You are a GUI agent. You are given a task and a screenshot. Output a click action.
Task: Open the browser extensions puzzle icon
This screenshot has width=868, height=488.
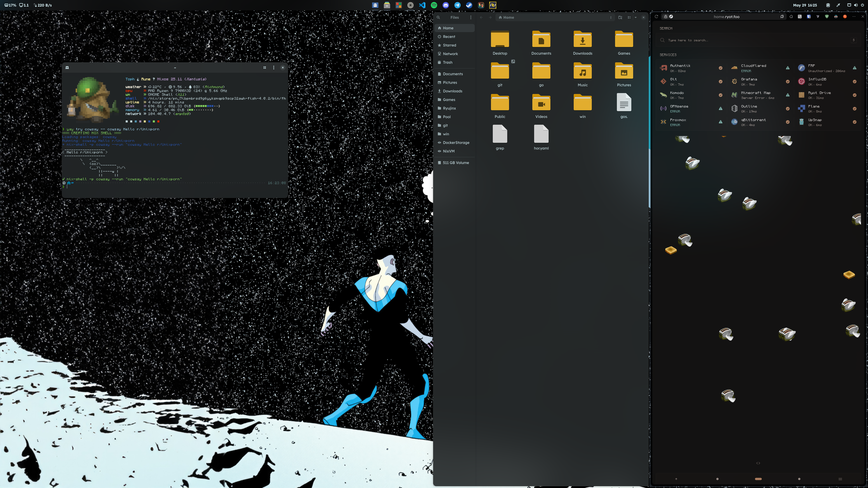[791, 16]
